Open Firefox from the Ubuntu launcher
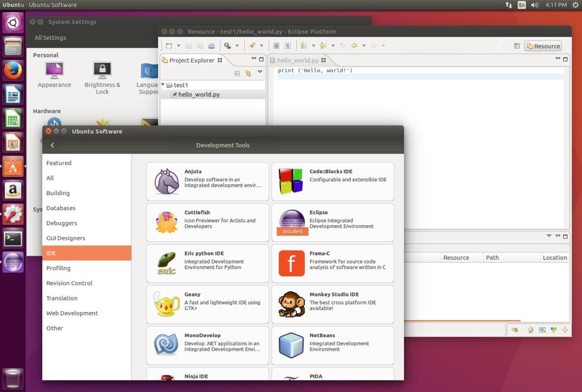 pyautogui.click(x=13, y=70)
